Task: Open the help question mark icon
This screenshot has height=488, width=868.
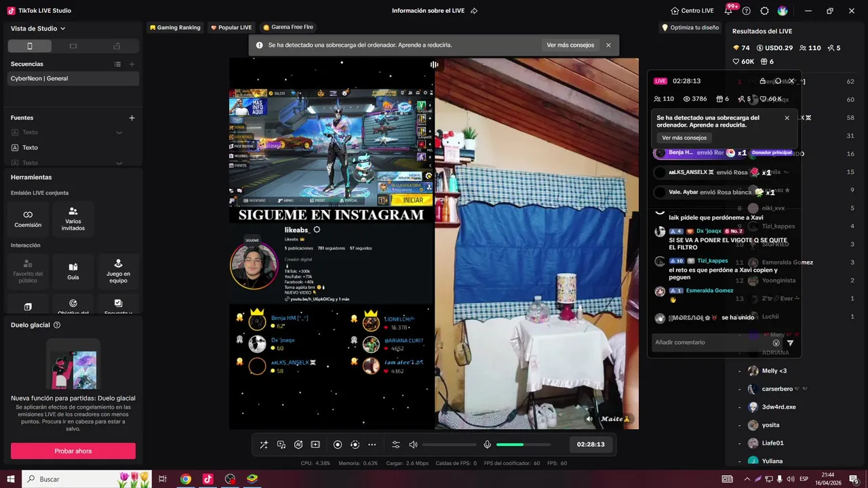Action: coord(747,11)
